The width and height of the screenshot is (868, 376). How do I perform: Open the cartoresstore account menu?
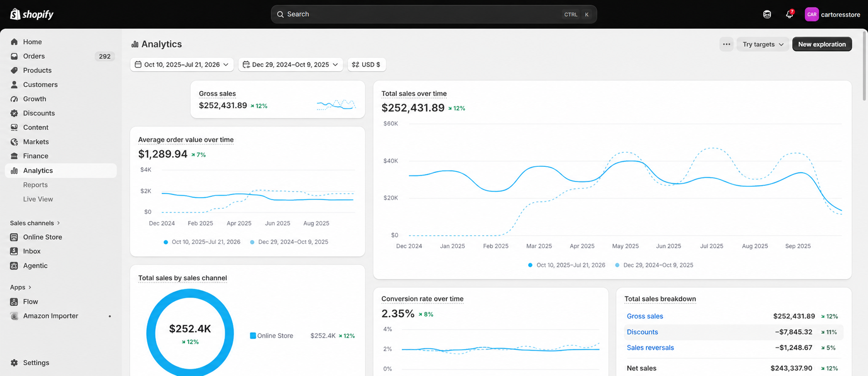tap(832, 15)
